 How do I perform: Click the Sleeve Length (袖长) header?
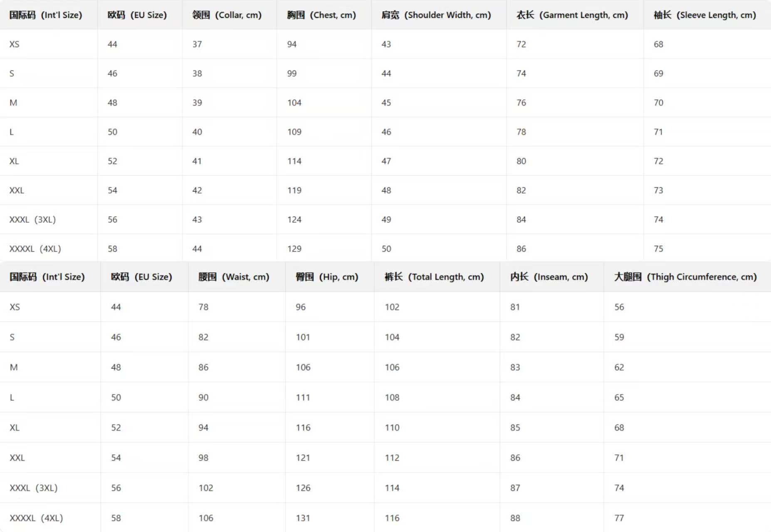click(704, 15)
